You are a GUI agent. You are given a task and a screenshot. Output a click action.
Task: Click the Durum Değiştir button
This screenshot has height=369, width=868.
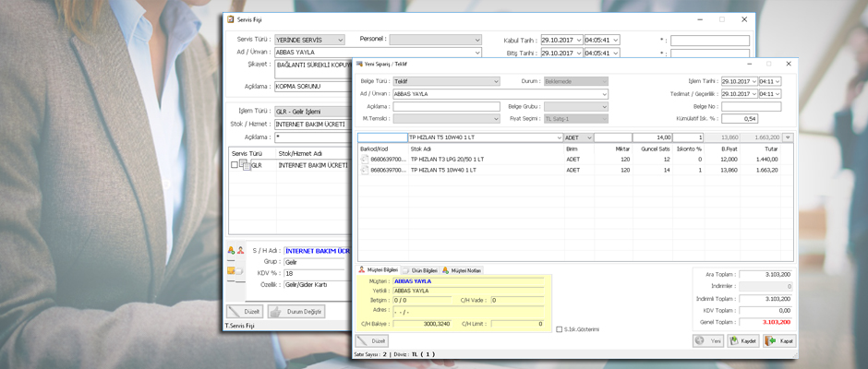pyautogui.click(x=296, y=312)
